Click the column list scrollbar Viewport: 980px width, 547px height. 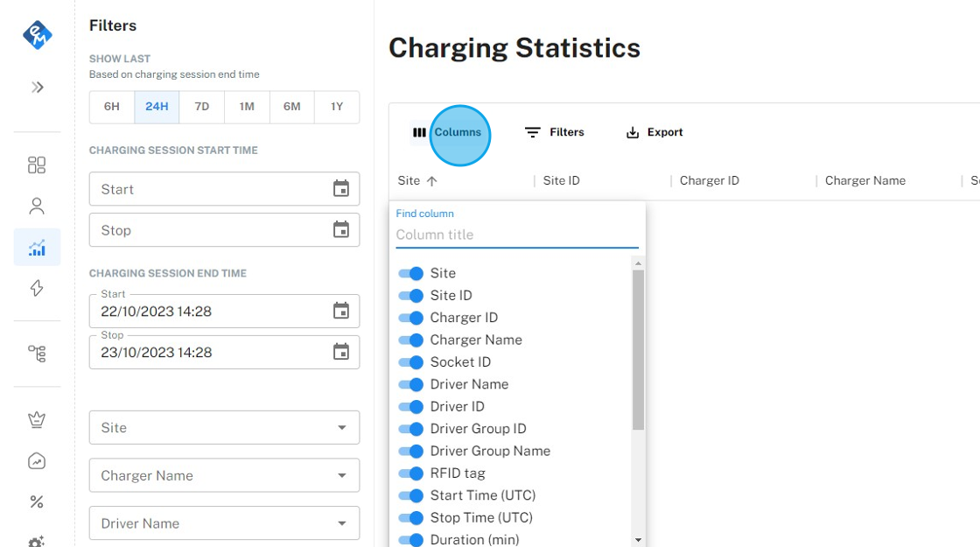click(x=638, y=350)
